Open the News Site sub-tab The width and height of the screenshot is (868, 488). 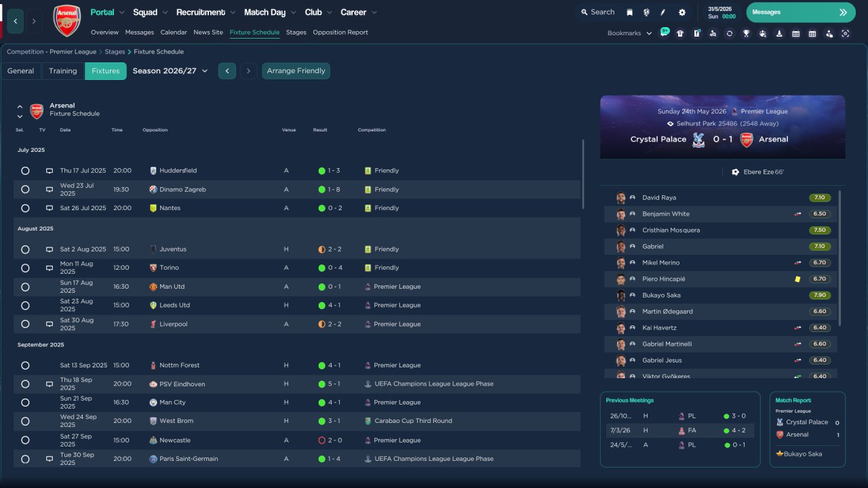point(208,33)
